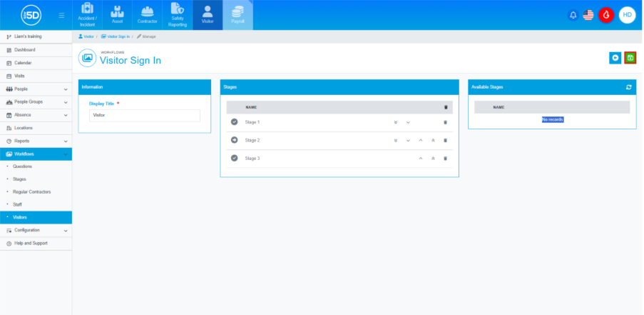Delete Stage 3 with trash icon
The image size is (644, 315).
(446, 158)
